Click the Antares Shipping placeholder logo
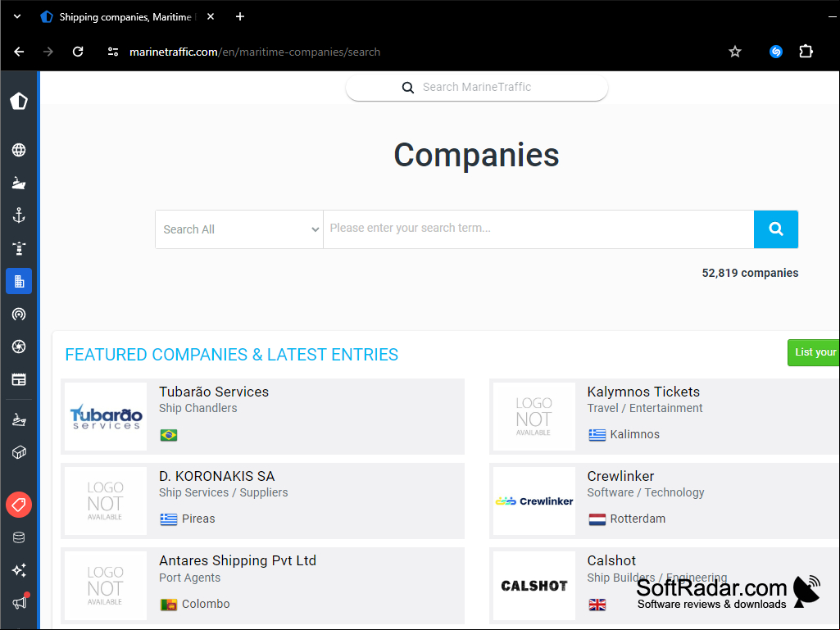This screenshot has width=840, height=630. 106,586
